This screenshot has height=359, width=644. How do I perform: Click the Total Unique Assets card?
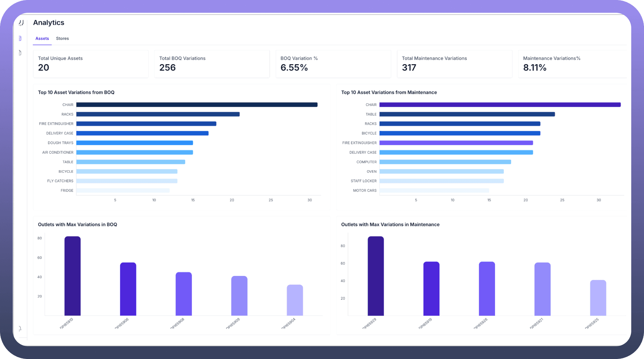click(x=91, y=64)
